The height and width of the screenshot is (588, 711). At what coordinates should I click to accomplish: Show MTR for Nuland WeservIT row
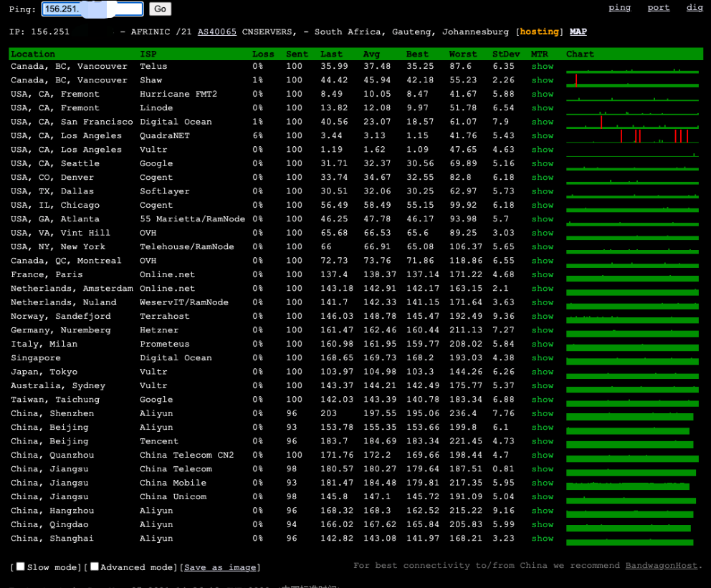[x=543, y=302]
